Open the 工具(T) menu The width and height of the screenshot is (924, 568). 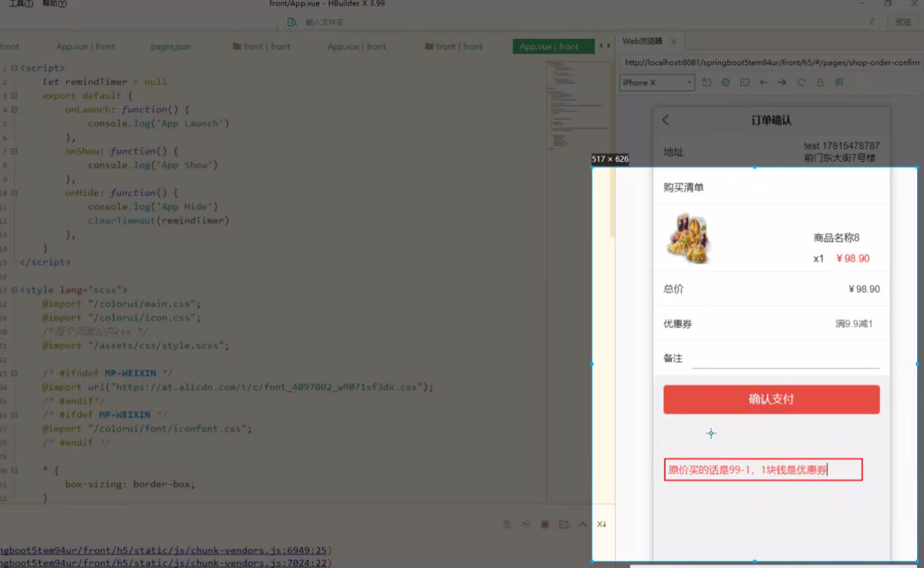(x=21, y=4)
